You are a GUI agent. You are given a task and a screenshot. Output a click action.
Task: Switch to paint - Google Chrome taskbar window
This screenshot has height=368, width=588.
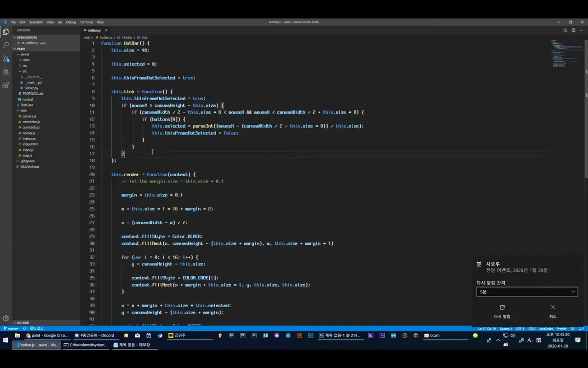click(47, 336)
